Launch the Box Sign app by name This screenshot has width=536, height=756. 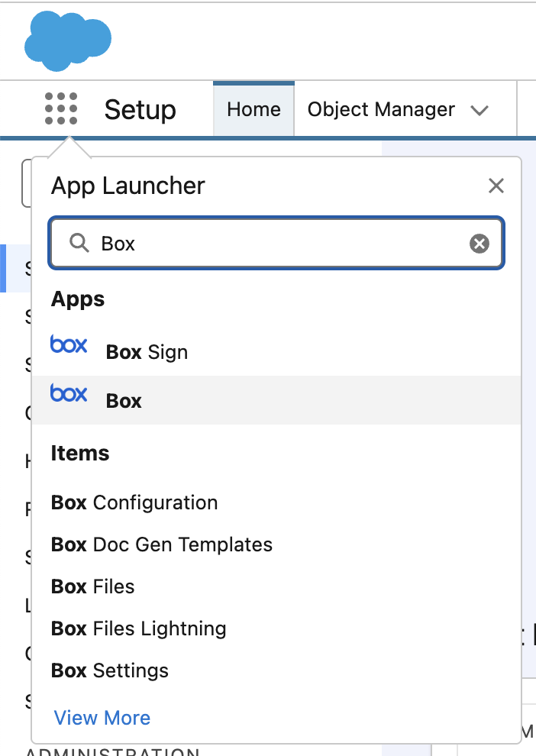tap(147, 352)
